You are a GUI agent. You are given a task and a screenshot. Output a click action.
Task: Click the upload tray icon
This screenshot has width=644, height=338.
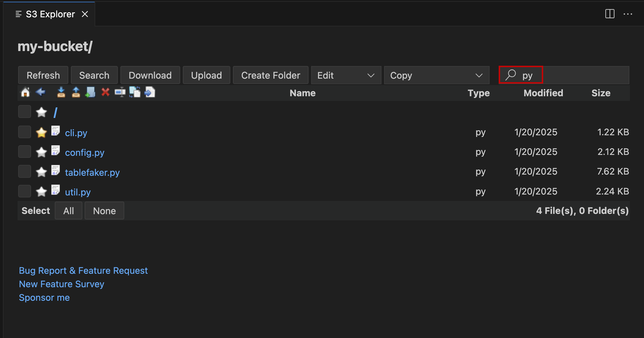[76, 92]
